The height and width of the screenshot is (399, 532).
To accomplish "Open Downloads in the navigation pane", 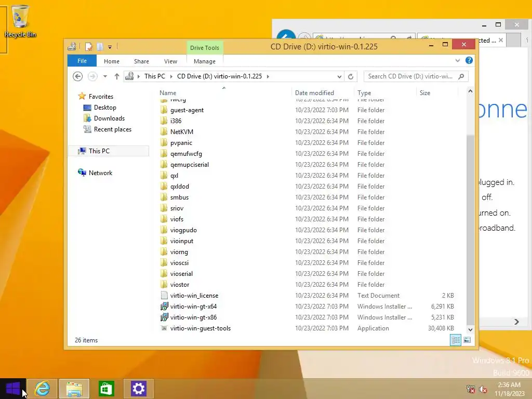I will coord(109,118).
